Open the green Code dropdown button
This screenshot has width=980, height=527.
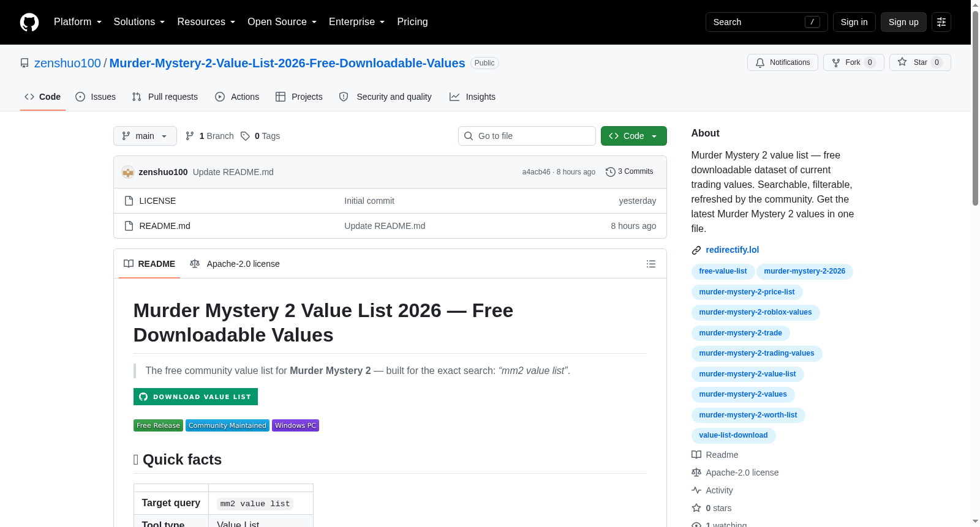[x=634, y=136]
